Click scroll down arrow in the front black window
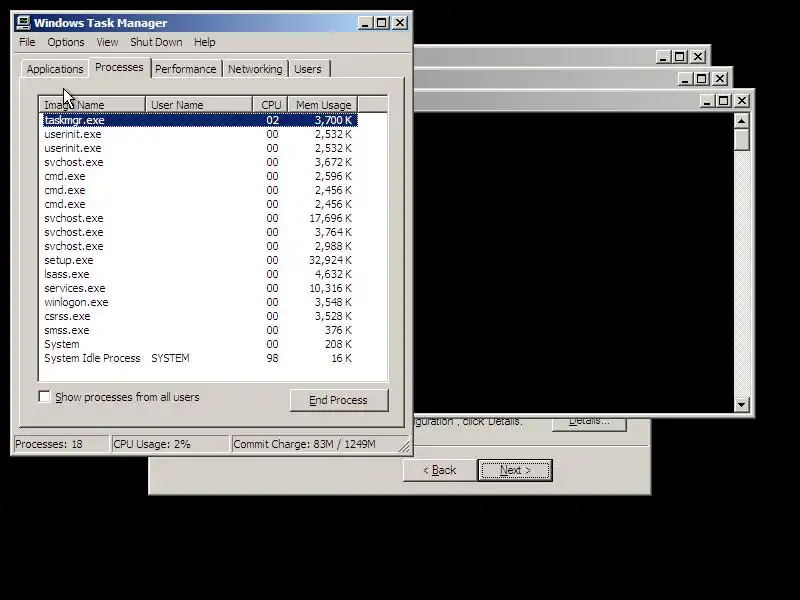 pyautogui.click(x=741, y=405)
